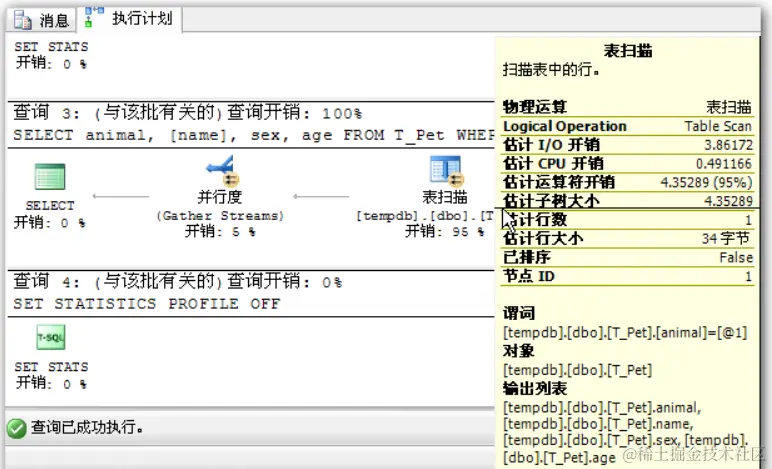The image size is (772, 469).
Task: Click the (Gather Streams) label
Action: [220, 216]
